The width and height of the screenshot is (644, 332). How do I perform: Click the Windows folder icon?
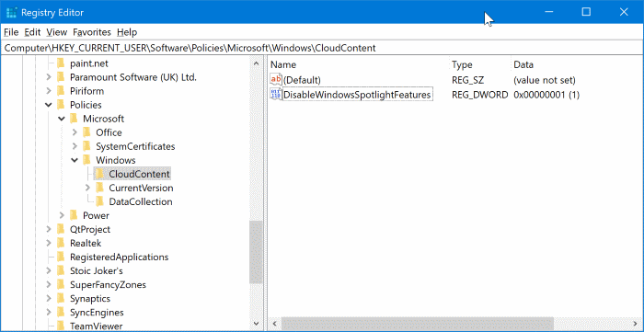tap(86, 160)
